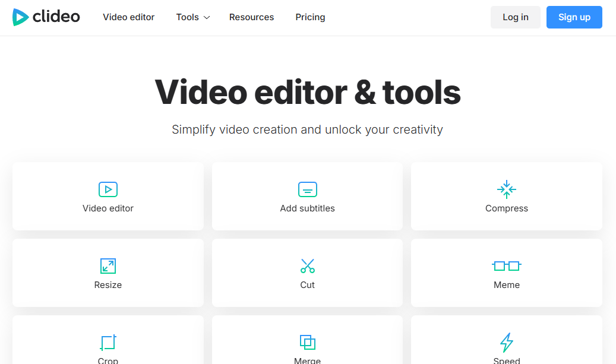This screenshot has width=616, height=364.
Task: Click the Compress card label
Action: [x=506, y=208]
